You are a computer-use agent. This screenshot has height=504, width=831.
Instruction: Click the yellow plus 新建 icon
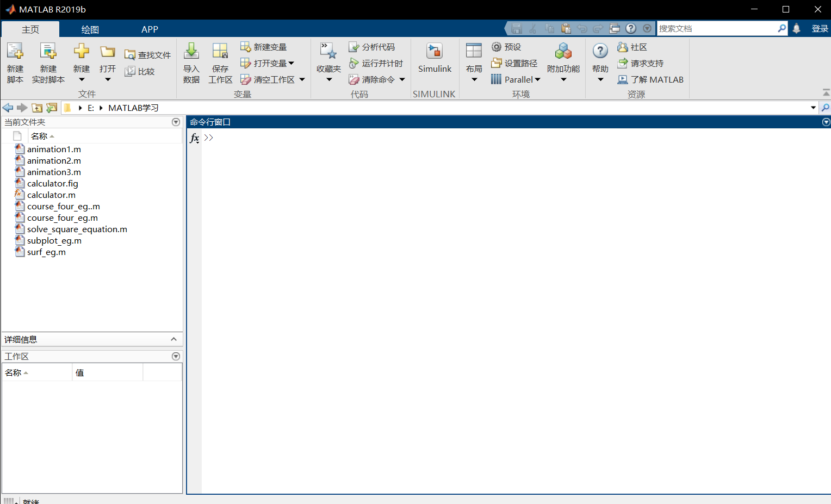[82, 51]
